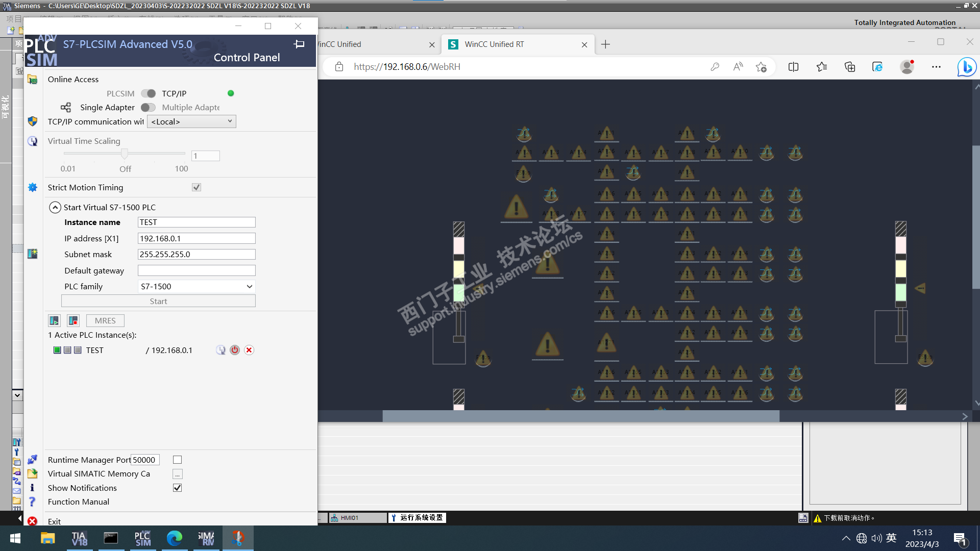The height and width of the screenshot is (551, 980).
Task: Open HMI01 tab in bottom bar
Action: [350, 518]
